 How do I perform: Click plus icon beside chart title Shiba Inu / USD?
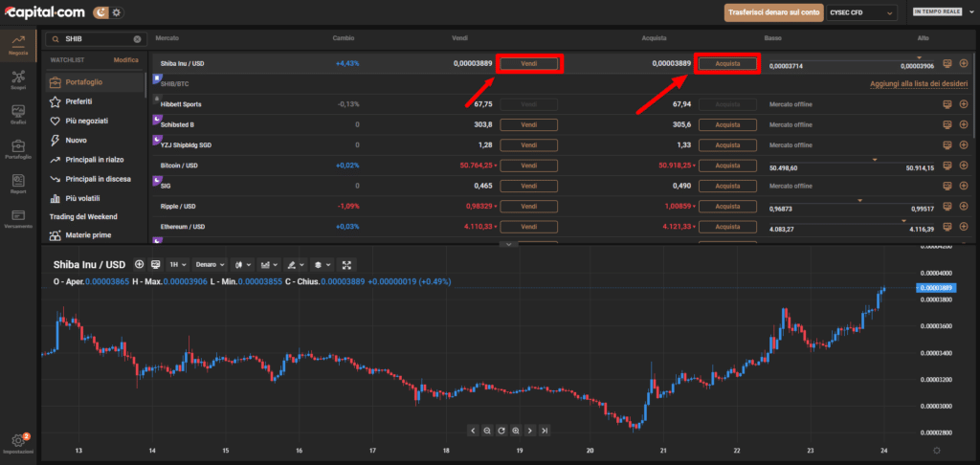click(x=139, y=264)
